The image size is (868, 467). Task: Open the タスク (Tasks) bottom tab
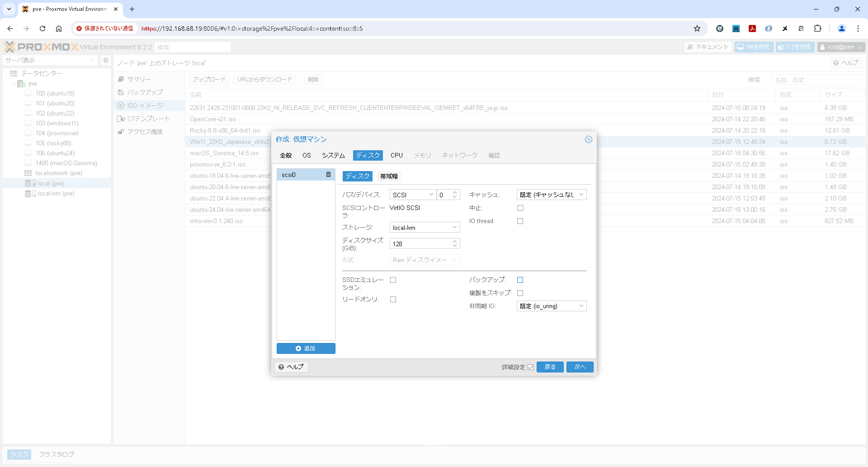[x=19, y=454]
